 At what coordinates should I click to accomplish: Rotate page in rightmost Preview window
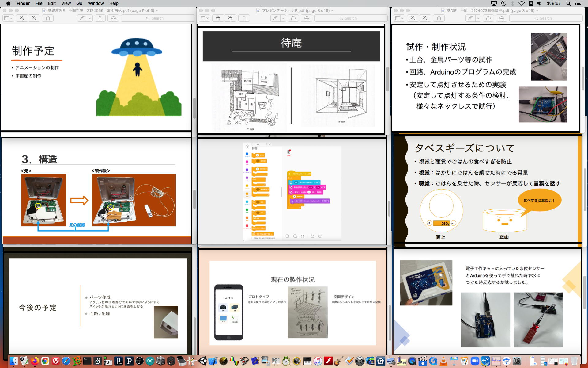(488, 18)
